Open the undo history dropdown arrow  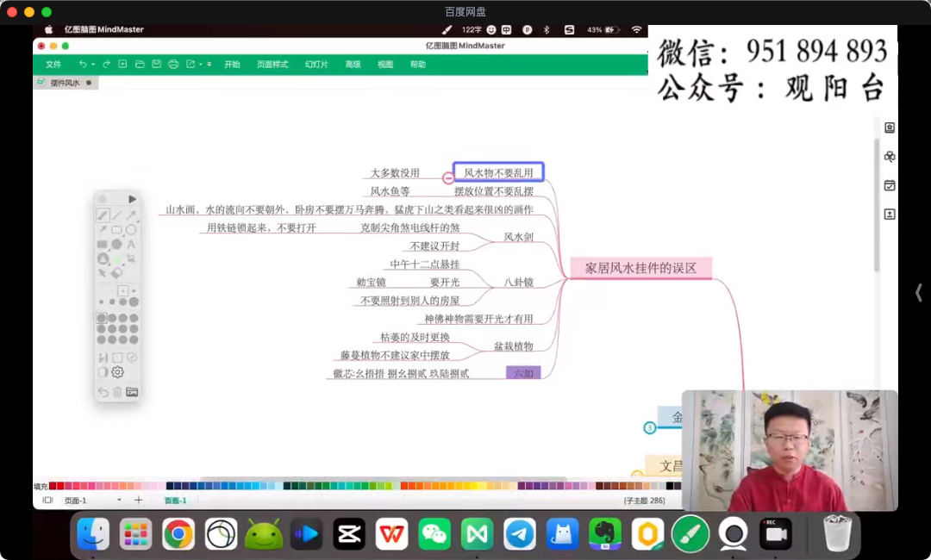coord(92,65)
